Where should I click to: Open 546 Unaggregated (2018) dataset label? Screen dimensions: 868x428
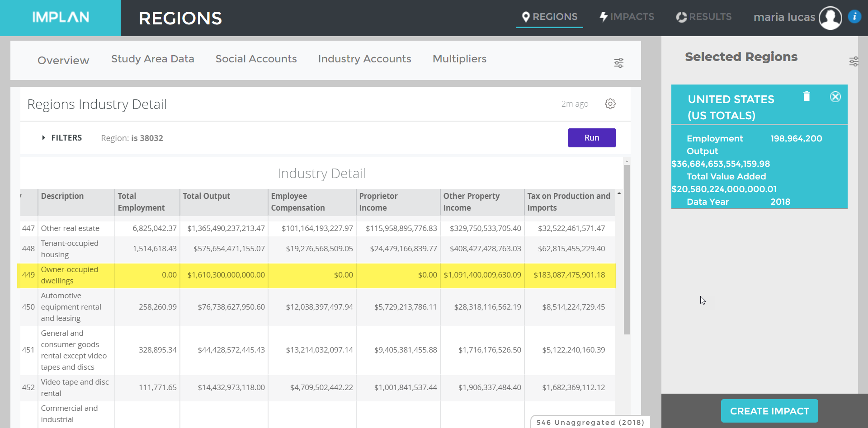590,422
